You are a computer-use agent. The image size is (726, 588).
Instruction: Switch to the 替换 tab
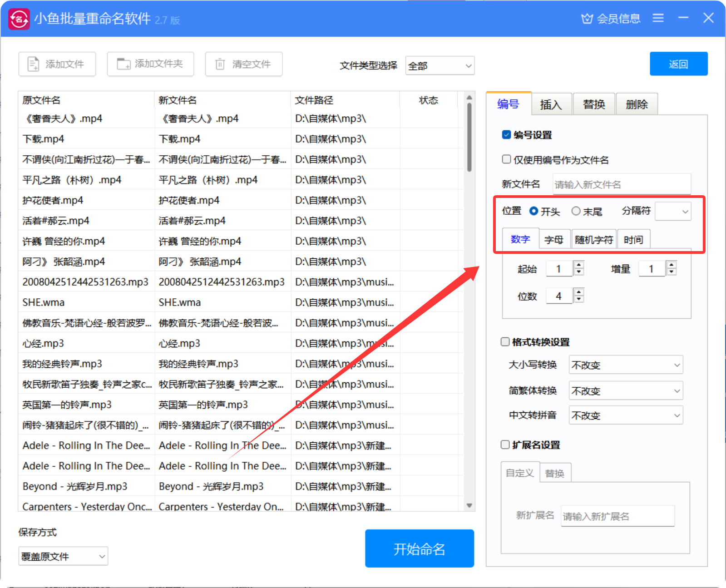[x=594, y=104]
